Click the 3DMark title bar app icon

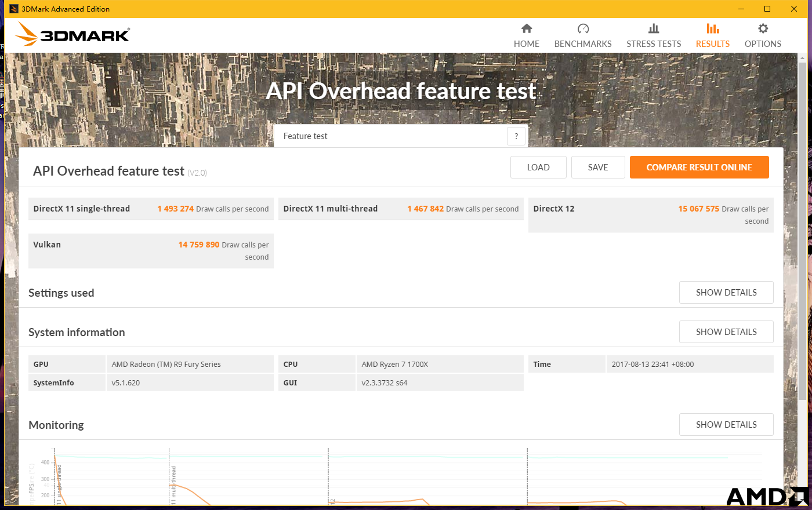(x=14, y=9)
